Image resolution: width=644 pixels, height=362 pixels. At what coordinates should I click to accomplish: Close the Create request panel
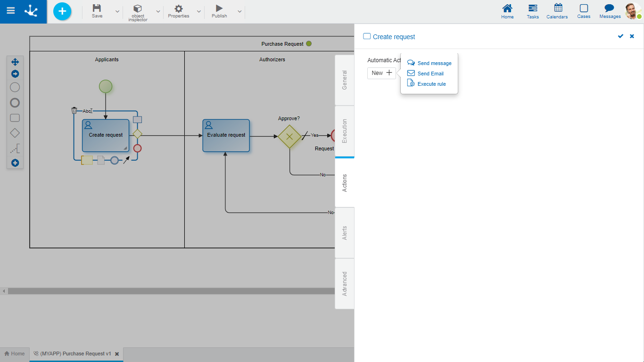(x=632, y=36)
